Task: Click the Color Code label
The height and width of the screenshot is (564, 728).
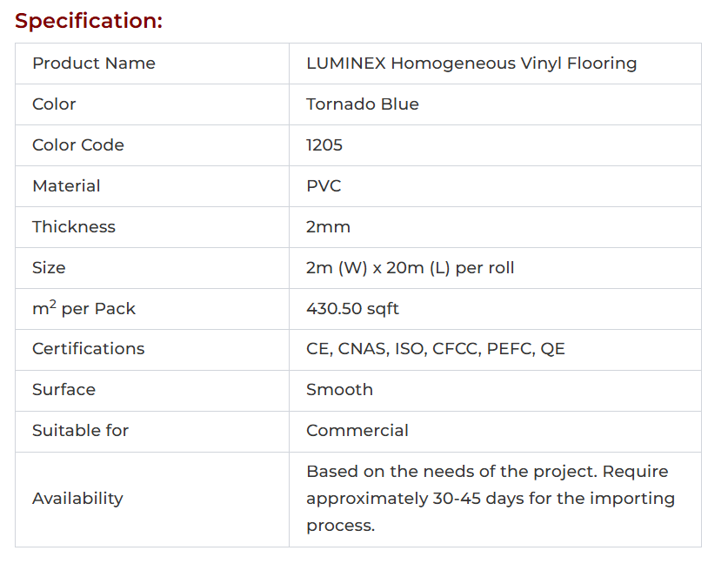Action: click(x=78, y=145)
